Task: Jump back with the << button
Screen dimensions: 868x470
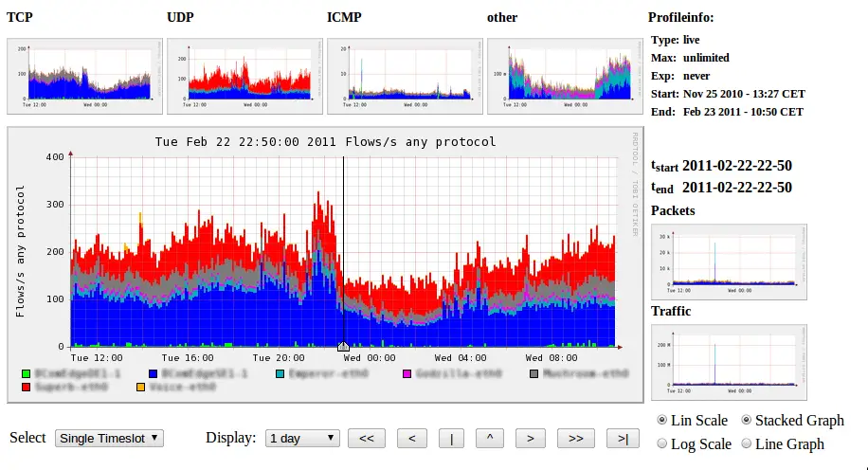Action: click(x=367, y=439)
